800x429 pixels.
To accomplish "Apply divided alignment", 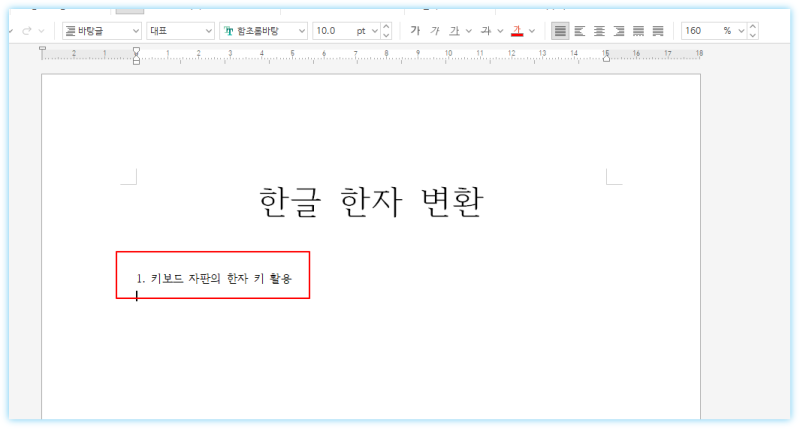I will (x=658, y=31).
